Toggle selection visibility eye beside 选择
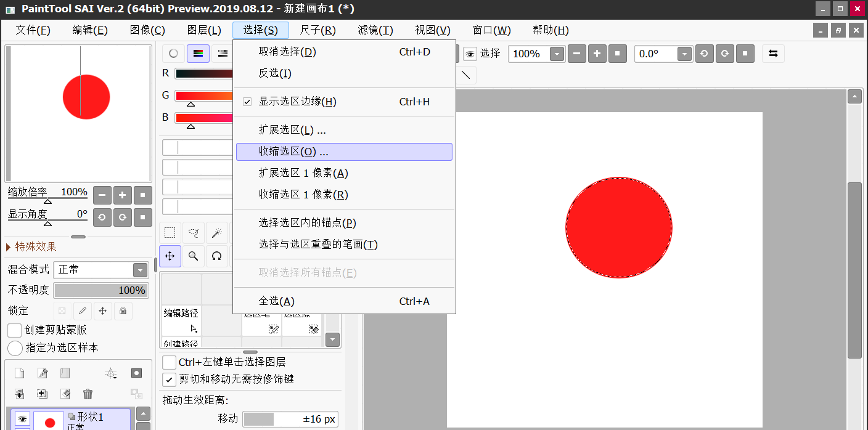868x430 pixels. [x=470, y=54]
